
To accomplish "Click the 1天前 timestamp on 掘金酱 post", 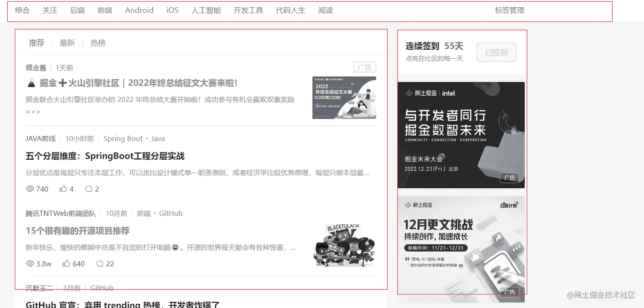I will pos(64,67).
